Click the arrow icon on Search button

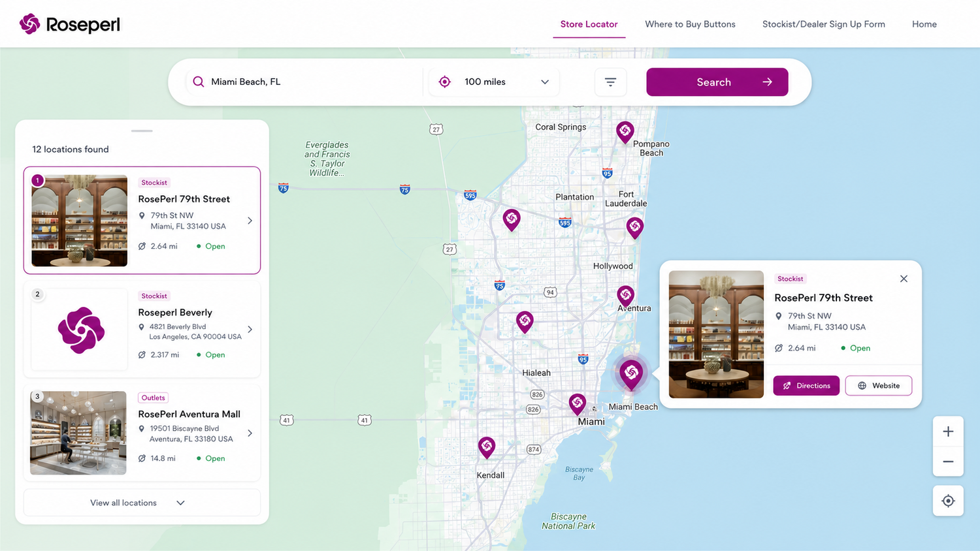[x=768, y=82]
